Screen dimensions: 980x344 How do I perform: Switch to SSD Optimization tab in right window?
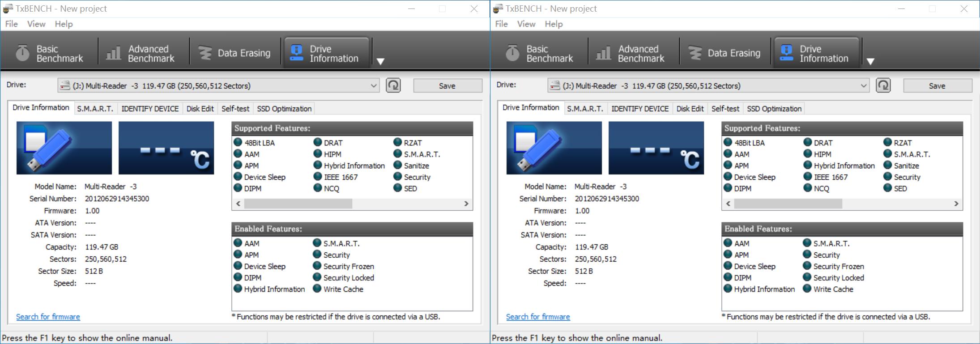point(774,109)
